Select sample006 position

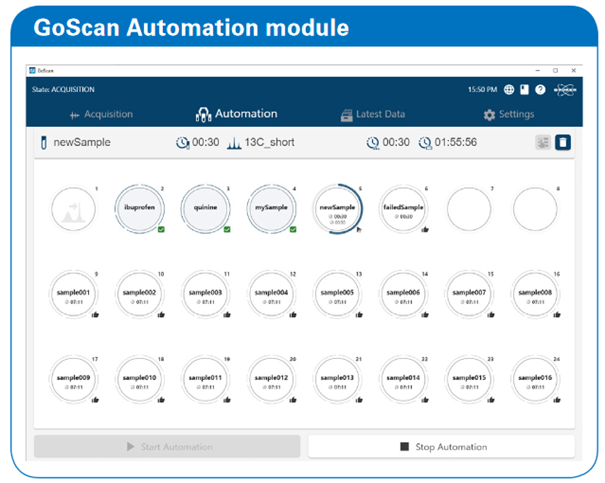pos(403,294)
